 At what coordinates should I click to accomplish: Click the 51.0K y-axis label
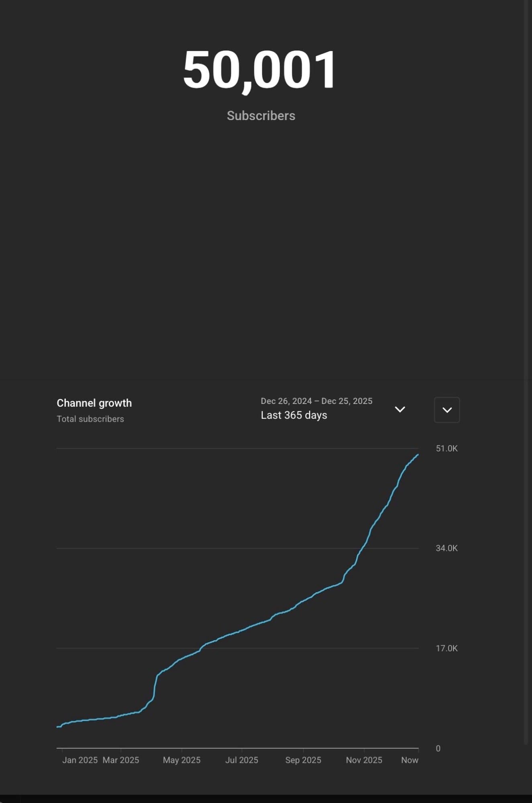[446, 448]
